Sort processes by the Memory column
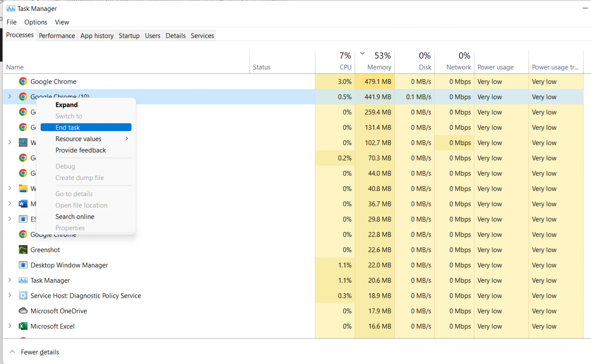The height and width of the screenshot is (364, 591). 379,61
